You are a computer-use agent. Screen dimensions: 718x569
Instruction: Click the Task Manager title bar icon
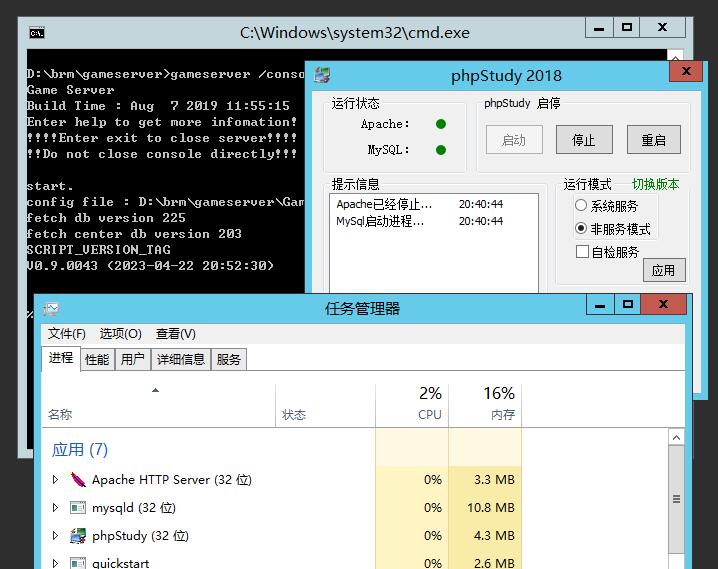click(51, 309)
